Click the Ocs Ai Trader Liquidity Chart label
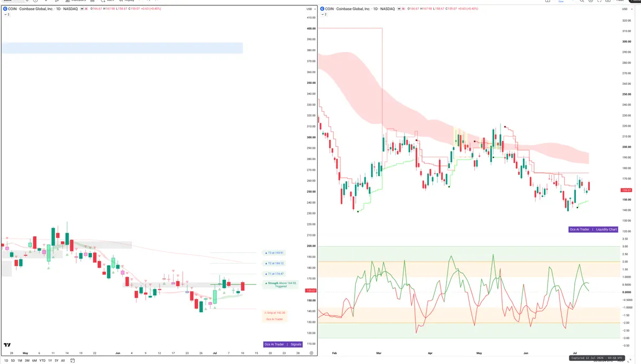The height and width of the screenshot is (364, 641). 593,230
